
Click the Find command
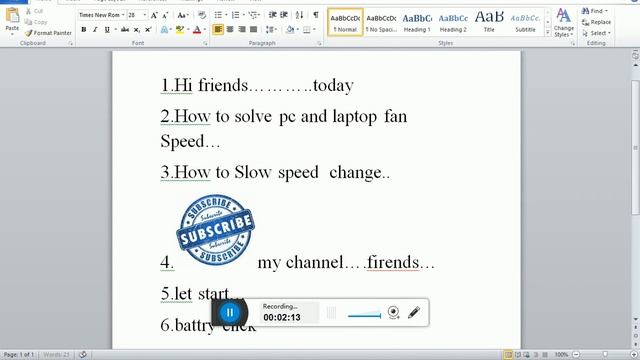pos(595,11)
